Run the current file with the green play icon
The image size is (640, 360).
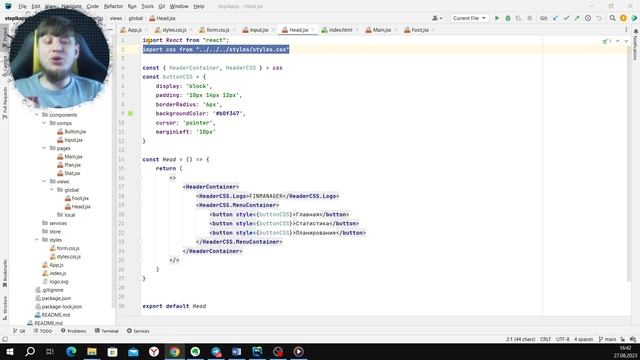tap(497, 18)
